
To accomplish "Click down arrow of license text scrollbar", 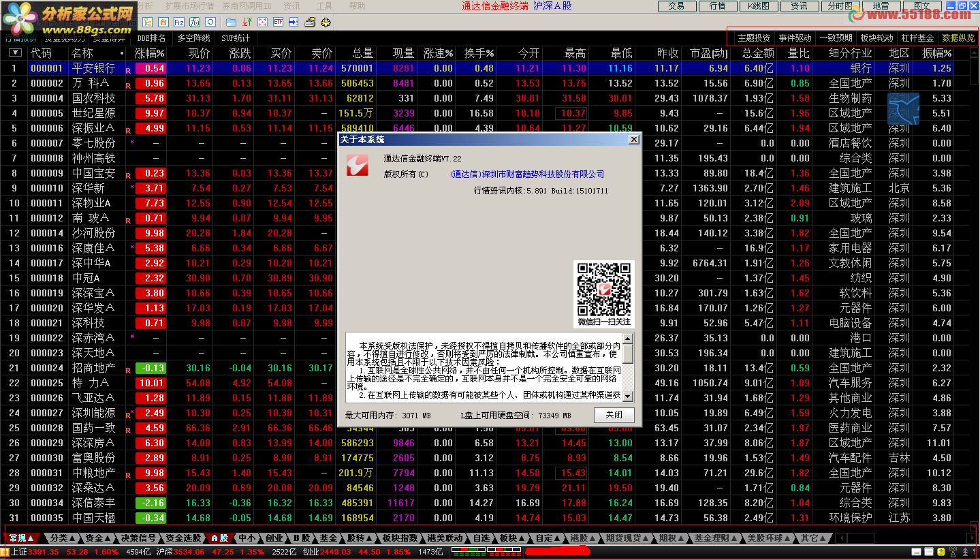I will pos(628,396).
